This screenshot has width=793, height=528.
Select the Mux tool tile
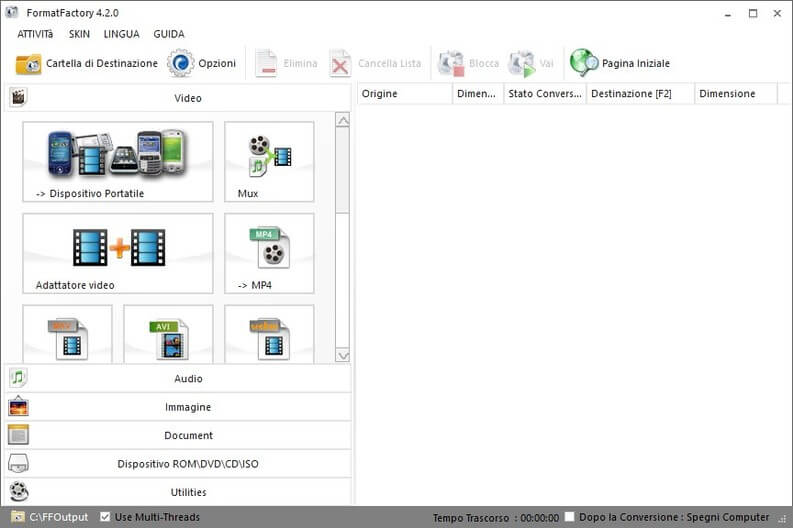pos(269,162)
